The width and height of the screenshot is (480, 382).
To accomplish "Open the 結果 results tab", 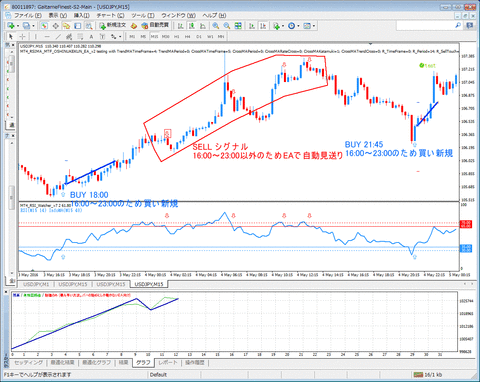I will pyautogui.click(x=124, y=363).
